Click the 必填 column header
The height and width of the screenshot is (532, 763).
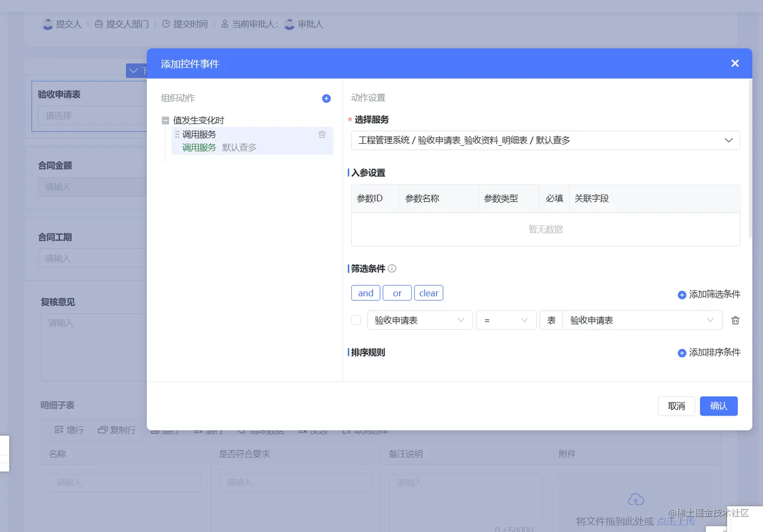pyautogui.click(x=554, y=199)
